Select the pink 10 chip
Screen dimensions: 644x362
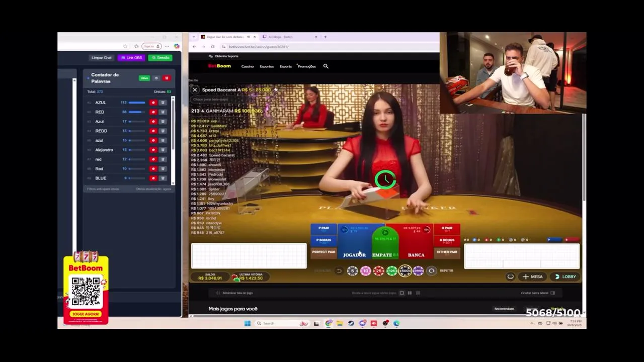365,271
